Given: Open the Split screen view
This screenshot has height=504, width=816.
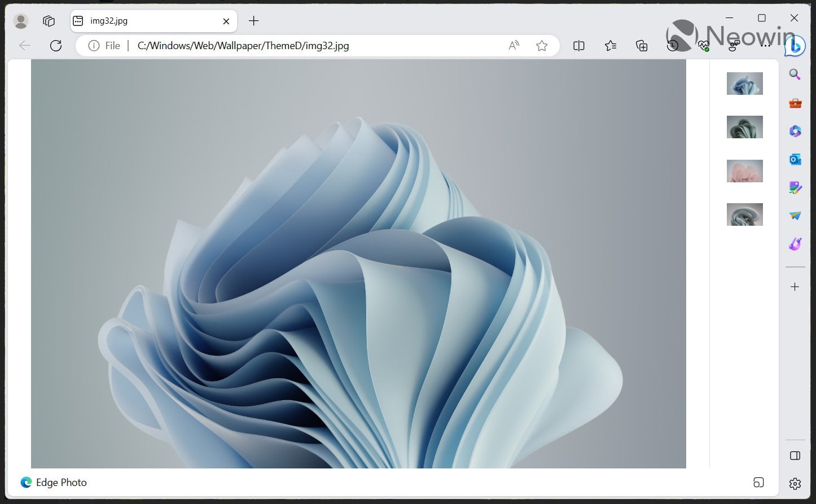Looking at the screenshot, I should point(578,46).
